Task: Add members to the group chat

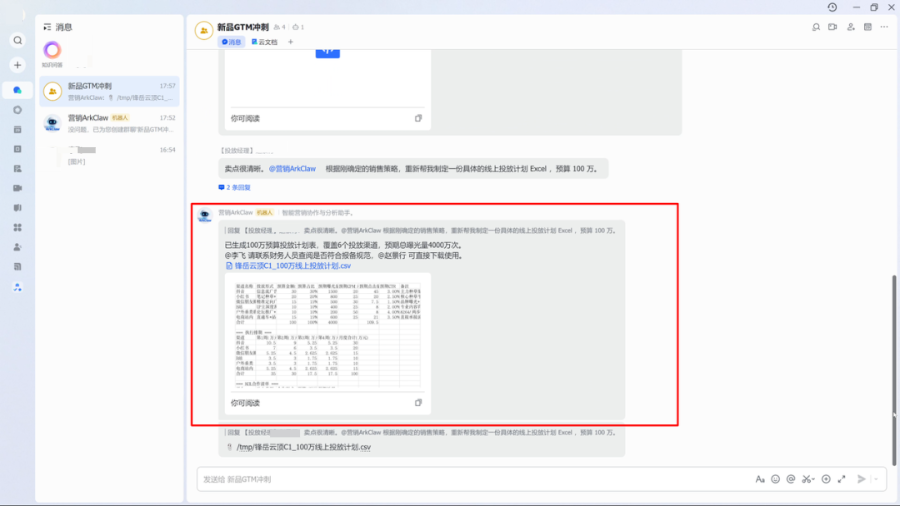Action: (851, 27)
